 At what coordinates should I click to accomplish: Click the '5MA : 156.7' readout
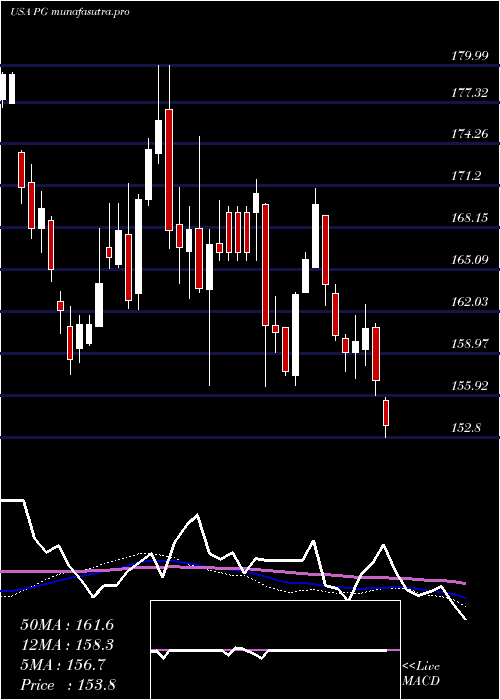(x=63, y=665)
